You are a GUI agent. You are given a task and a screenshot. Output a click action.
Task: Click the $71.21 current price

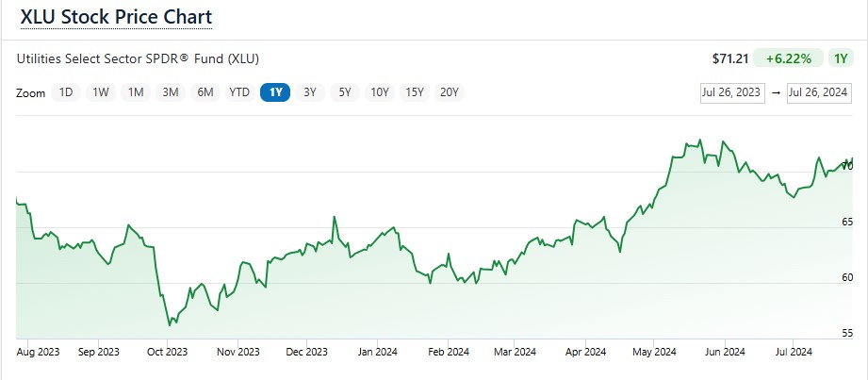tap(730, 58)
